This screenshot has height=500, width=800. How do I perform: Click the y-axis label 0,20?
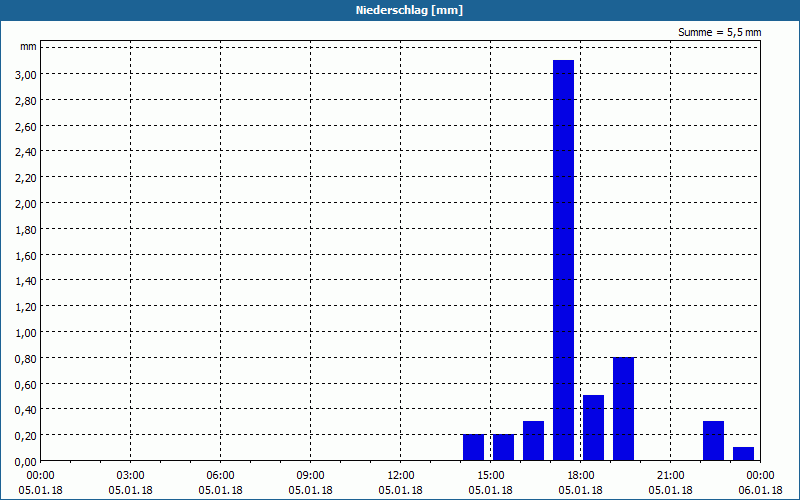26,436
